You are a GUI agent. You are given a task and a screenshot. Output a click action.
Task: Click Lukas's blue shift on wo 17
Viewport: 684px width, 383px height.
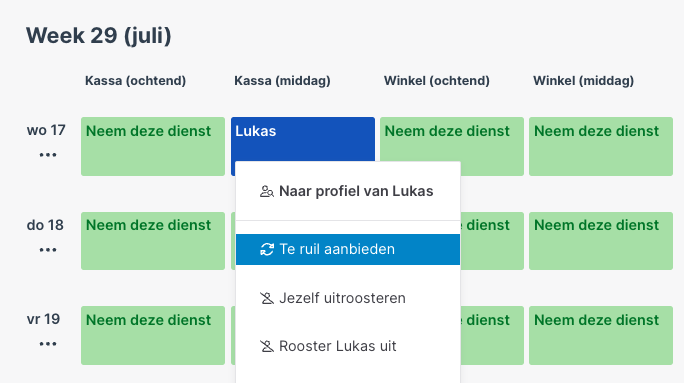[x=303, y=139]
